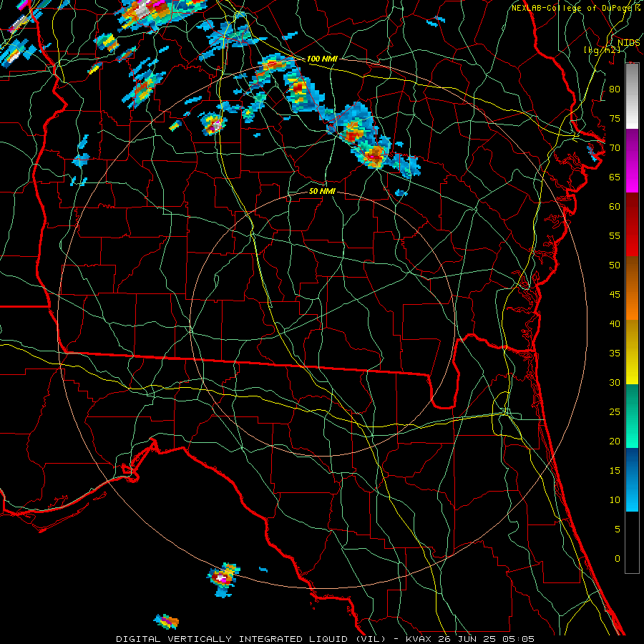
Task: Select the yellow segment of the VIL scale
Action: coord(632,352)
